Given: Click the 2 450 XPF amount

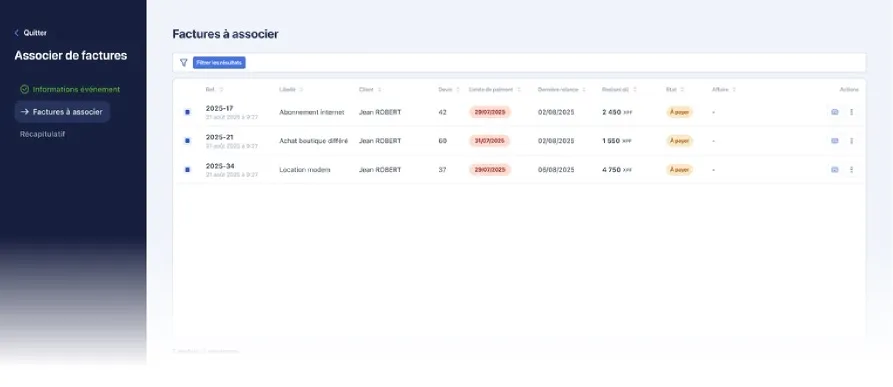Looking at the screenshot, I should (617, 112).
